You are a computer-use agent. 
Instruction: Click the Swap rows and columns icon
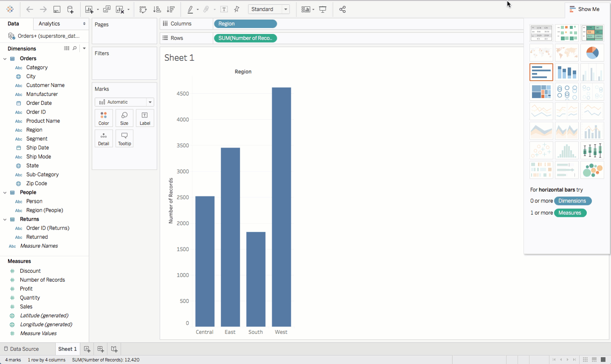tap(143, 9)
